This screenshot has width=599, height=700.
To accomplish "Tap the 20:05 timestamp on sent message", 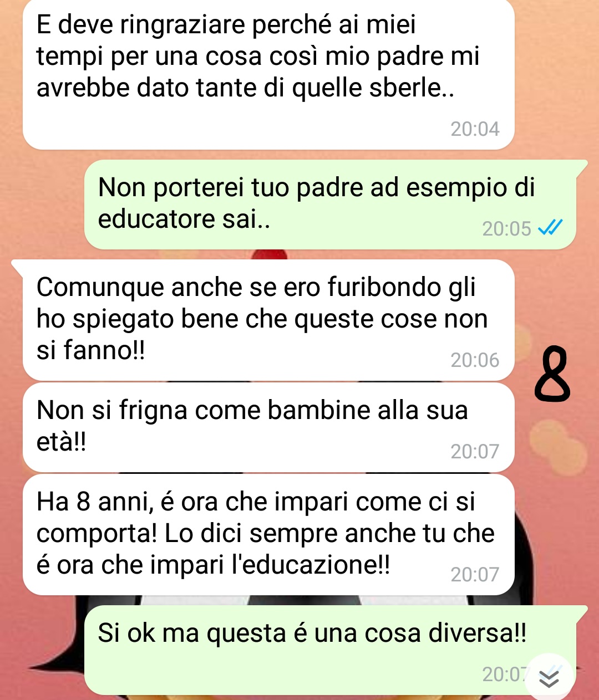I will tap(506, 228).
